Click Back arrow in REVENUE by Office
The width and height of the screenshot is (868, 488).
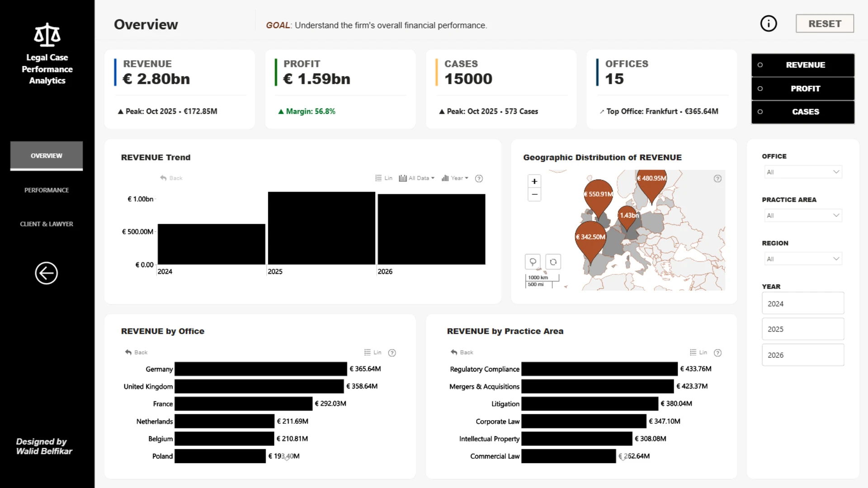coord(136,352)
